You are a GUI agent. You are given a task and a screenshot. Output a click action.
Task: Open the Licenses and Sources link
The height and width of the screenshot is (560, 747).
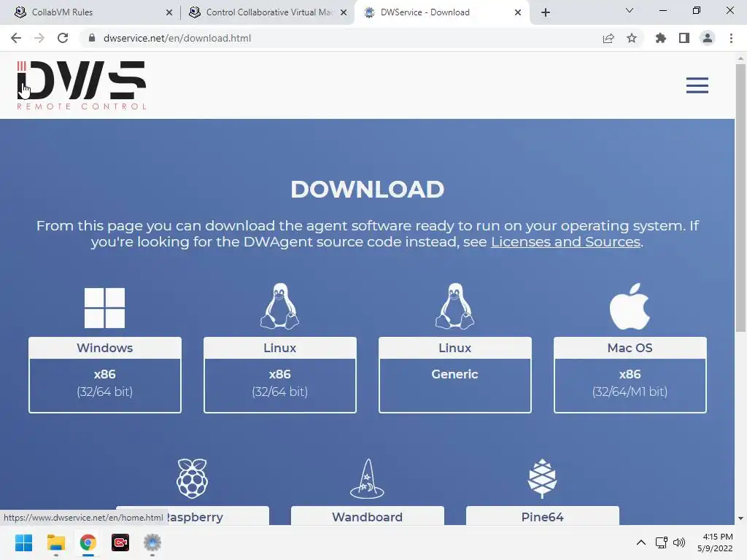565,242
